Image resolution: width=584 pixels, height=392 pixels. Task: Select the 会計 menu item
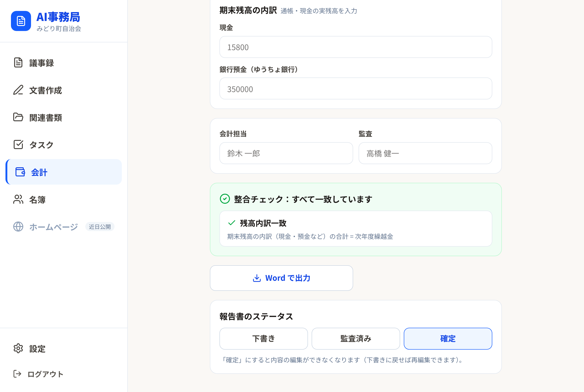pyautogui.click(x=64, y=172)
